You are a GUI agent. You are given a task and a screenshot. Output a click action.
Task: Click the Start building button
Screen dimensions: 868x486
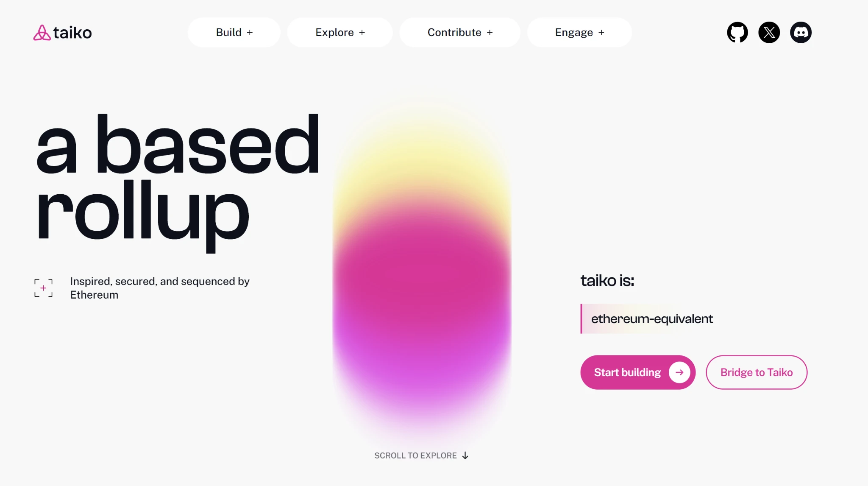point(638,372)
